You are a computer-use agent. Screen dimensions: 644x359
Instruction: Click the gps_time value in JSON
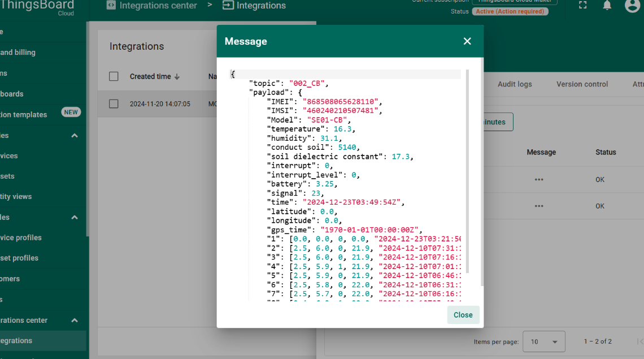(x=369, y=230)
